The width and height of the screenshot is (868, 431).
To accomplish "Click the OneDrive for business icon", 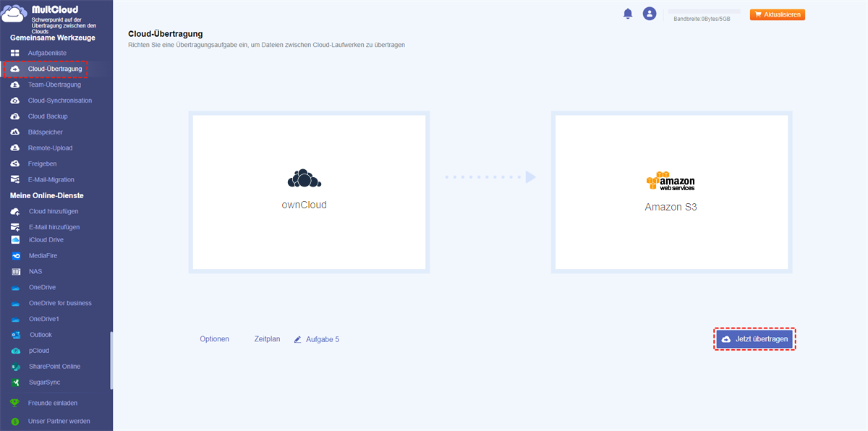I will point(15,304).
